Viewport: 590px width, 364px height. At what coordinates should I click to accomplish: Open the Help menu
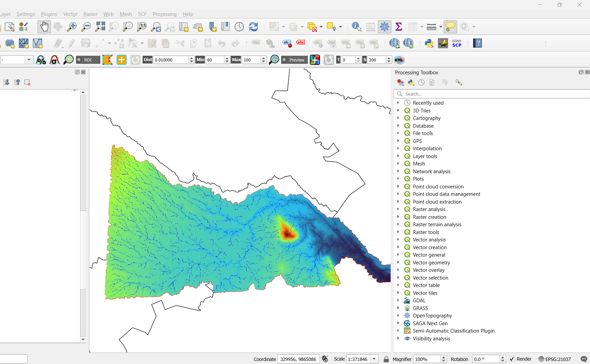click(x=188, y=14)
